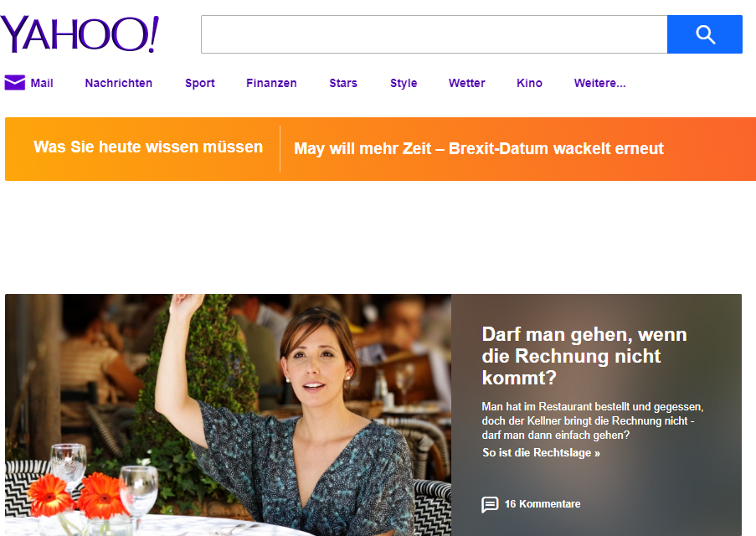Click the Yahoo logo
Screen dimensions: 756x536
coord(79,33)
